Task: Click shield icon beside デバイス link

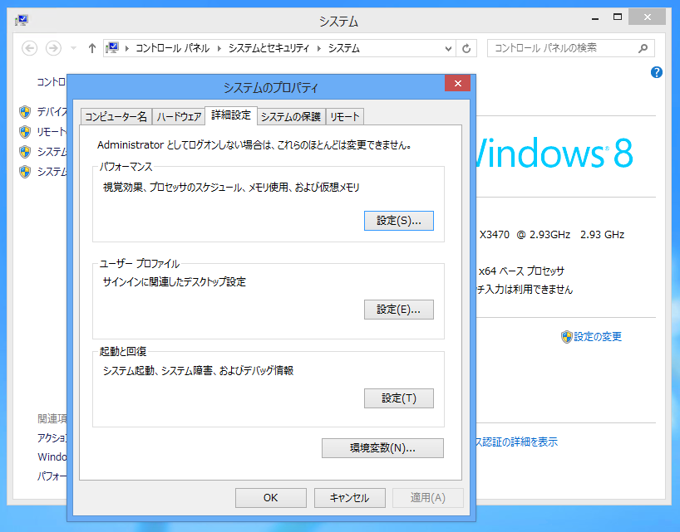Action: tap(25, 112)
